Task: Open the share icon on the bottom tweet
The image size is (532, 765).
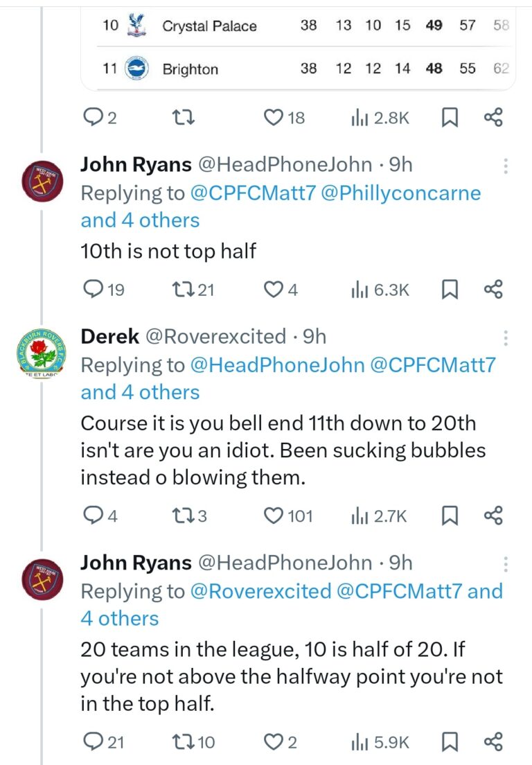Action: click(x=493, y=741)
